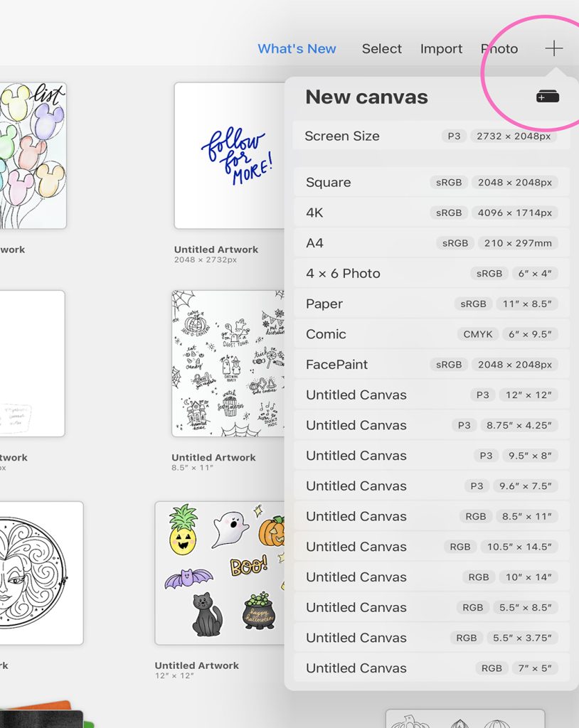
Task: Choose the Comic CMYK canvas preset
Action: pyautogui.click(x=431, y=334)
